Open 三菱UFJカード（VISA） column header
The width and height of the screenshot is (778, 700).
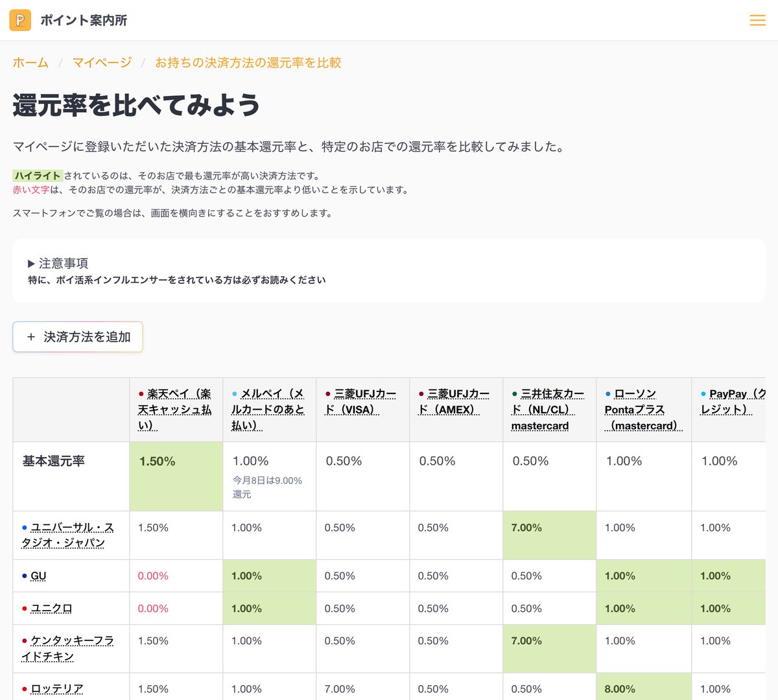pos(360,402)
